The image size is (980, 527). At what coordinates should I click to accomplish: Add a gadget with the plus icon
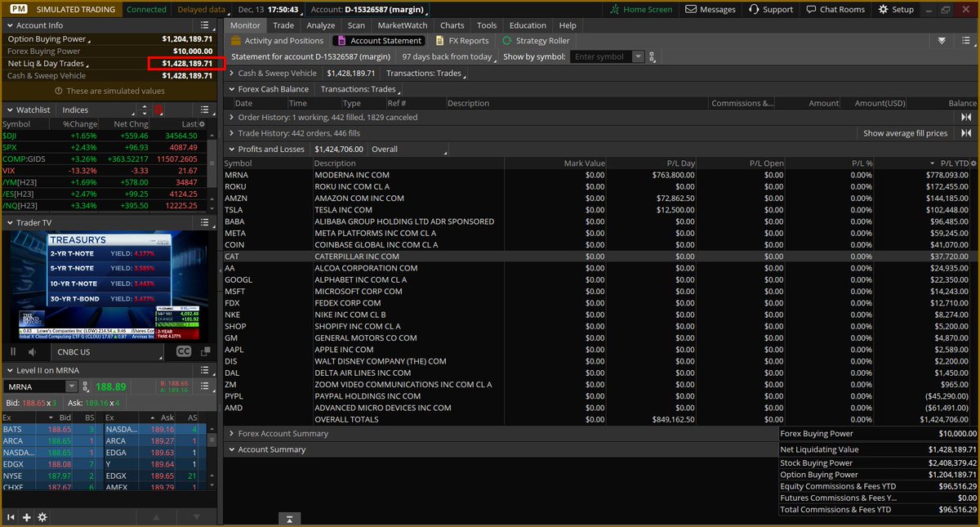(x=27, y=517)
